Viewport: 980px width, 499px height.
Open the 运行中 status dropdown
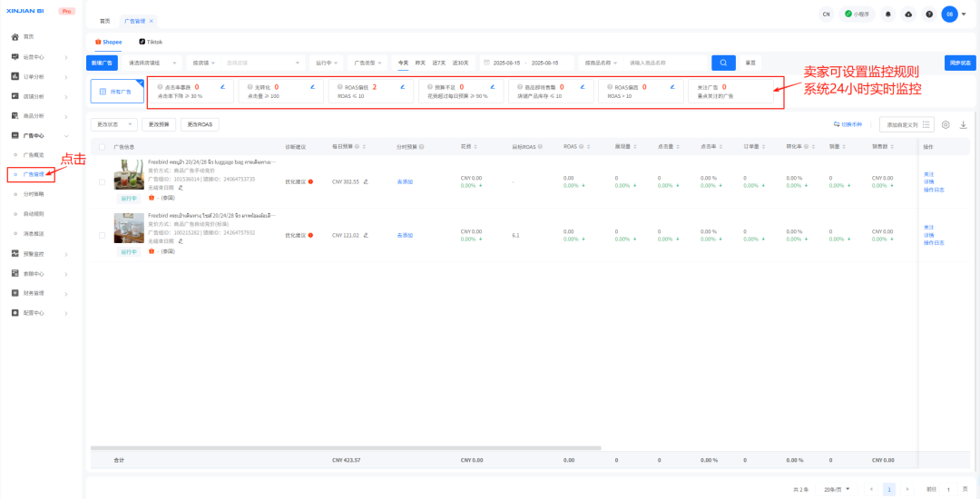tap(327, 63)
